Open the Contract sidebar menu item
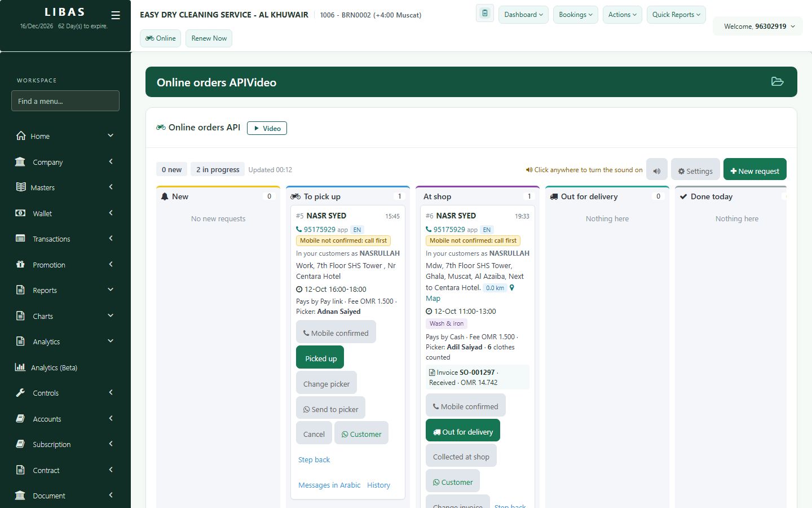The image size is (812, 508). pyautogui.click(x=65, y=470)
